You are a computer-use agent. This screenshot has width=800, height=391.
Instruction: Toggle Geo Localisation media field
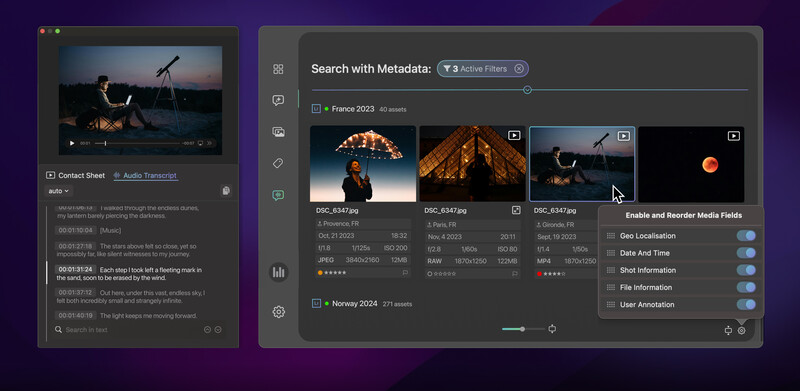746,236
